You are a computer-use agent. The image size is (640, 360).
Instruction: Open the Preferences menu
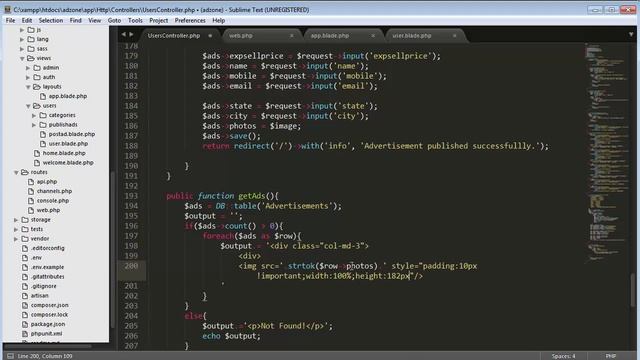tap(190, 20)
